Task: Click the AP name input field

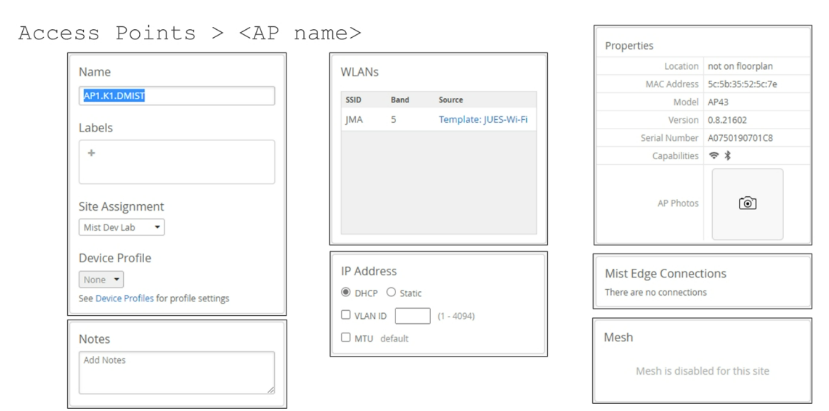Action: point(176,96)
